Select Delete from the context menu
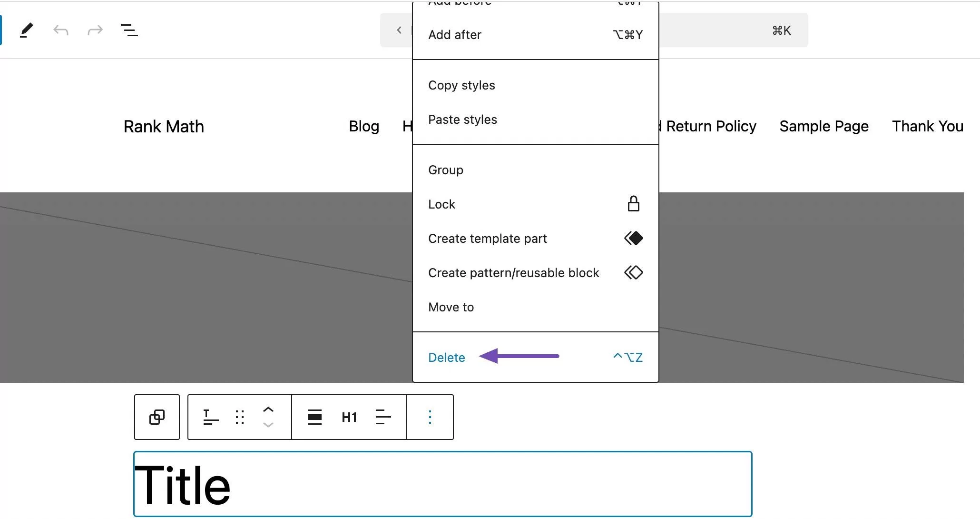Screen dimensions: 980x519 coord(447,357)
